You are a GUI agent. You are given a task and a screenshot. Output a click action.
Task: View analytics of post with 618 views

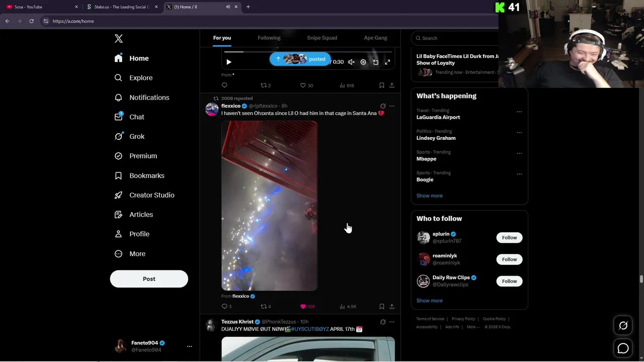347,85
